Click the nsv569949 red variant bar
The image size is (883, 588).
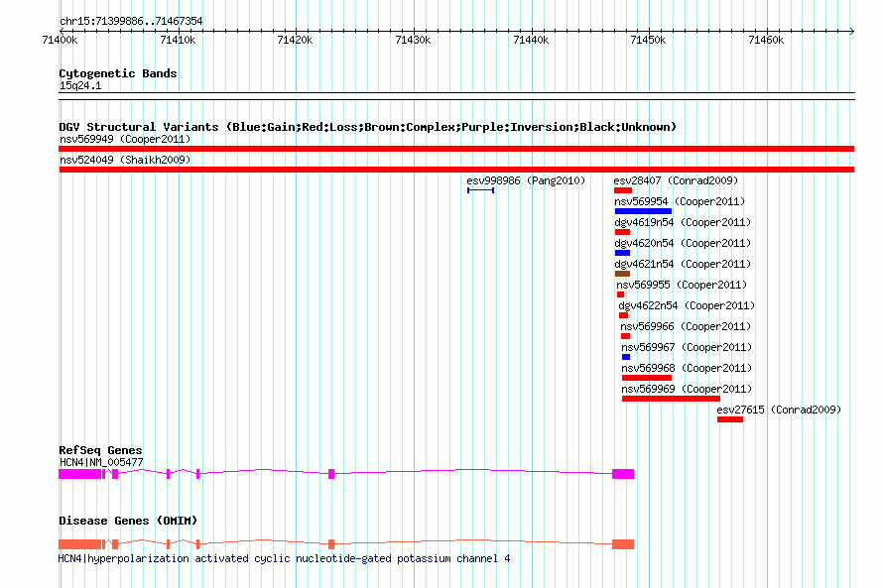click(456, 149)
